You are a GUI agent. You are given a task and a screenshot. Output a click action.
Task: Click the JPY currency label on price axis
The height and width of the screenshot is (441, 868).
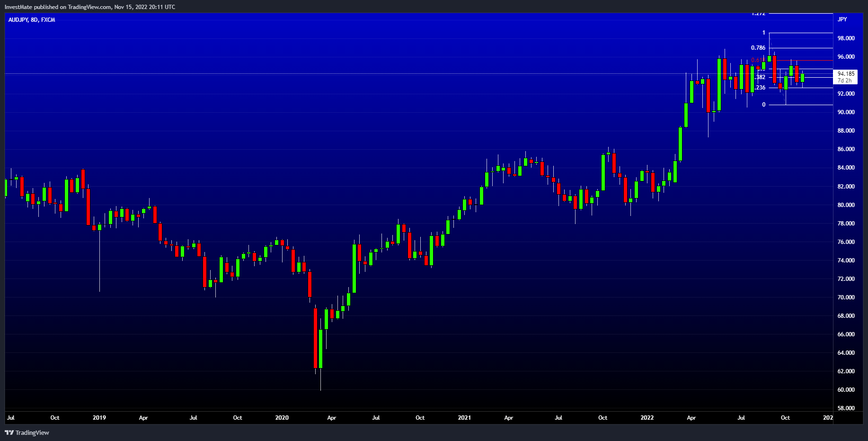842,19
